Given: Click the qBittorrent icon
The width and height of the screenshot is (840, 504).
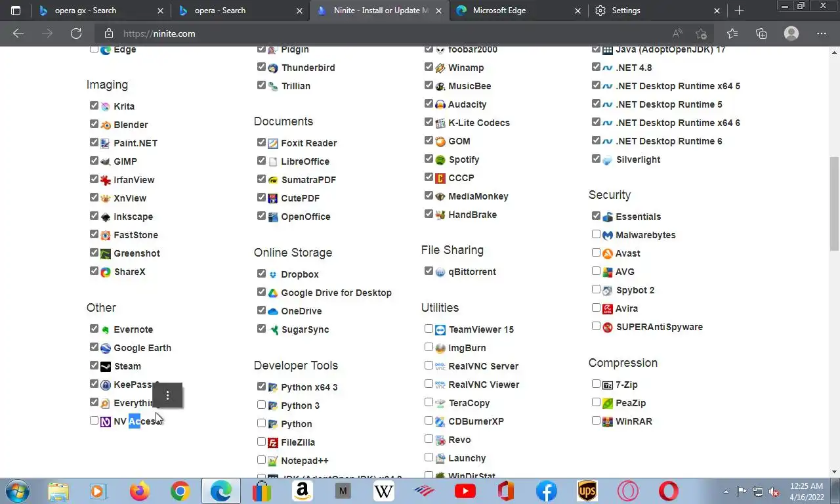Looking at the screenshot, I should (x=440, y=272).
